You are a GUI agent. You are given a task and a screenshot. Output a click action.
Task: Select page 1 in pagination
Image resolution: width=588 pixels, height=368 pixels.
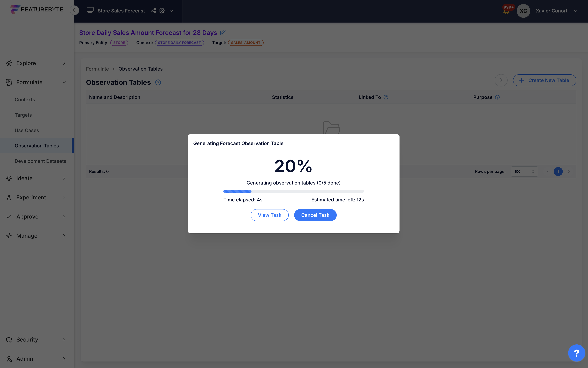pyautogui.click(x=558, y=171)
